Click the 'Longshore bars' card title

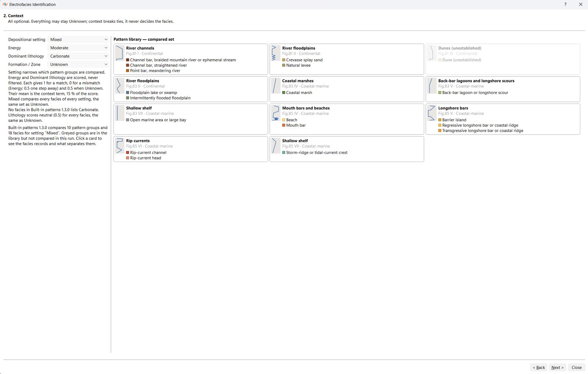[453, 108]
